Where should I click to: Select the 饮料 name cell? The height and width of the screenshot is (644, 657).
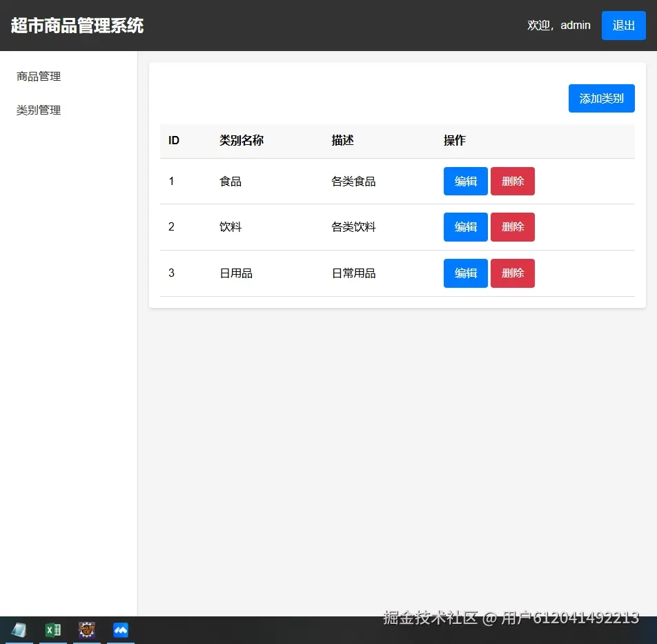231,227
